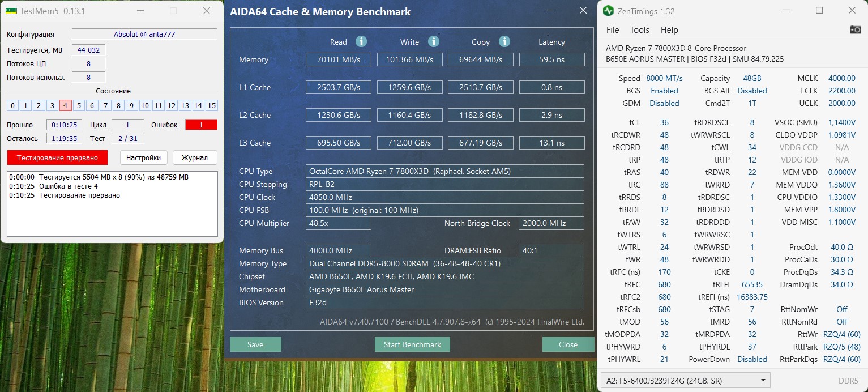Click the Absolut @ anta777 configuration field
The image size is (868, 392).
(144, 34)
